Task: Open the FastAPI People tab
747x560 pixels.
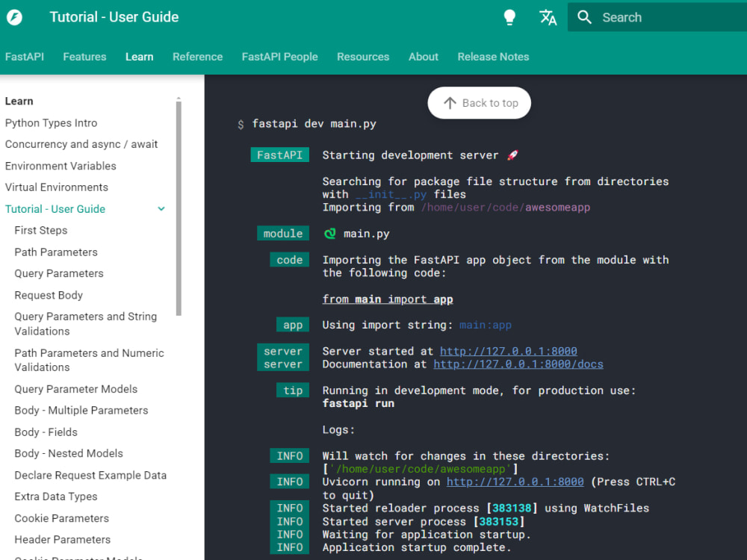Action: [279, 57]
